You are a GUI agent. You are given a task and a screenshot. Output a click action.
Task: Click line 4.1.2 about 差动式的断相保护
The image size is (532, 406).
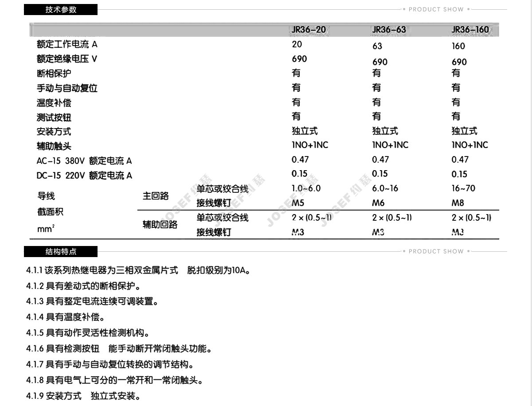point(83,286)
